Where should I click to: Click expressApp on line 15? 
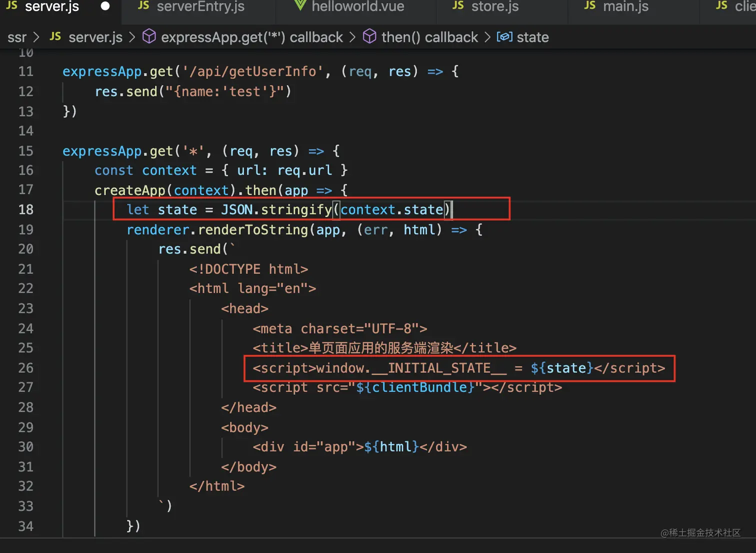(x=102, y=151)
